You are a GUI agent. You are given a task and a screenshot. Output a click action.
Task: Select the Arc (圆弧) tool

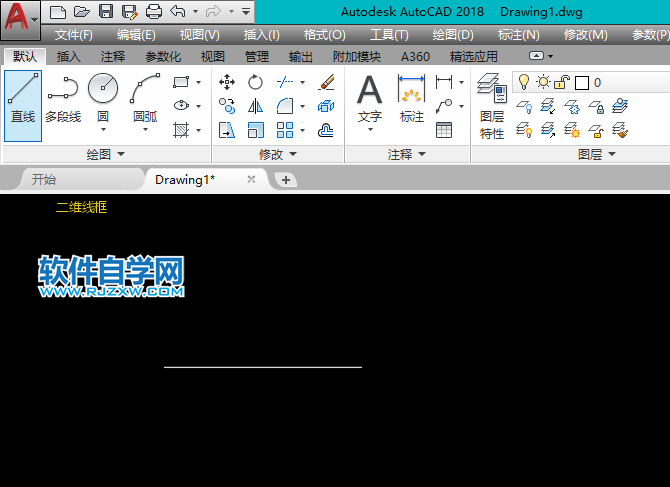click(145, 98)
